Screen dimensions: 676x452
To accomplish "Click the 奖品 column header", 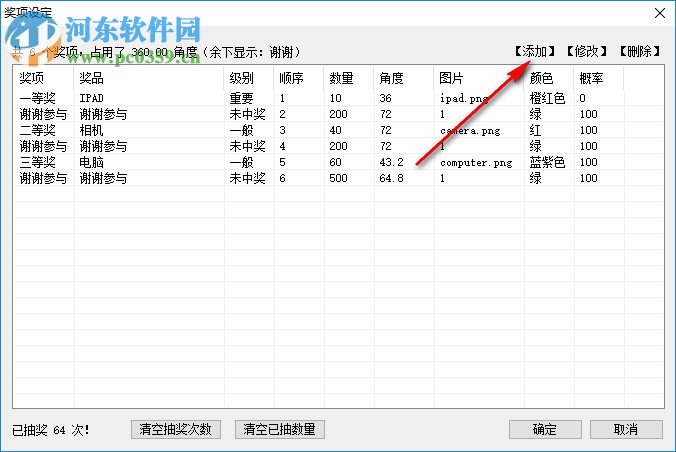I will pyautogui.click(x=149, y=78).
